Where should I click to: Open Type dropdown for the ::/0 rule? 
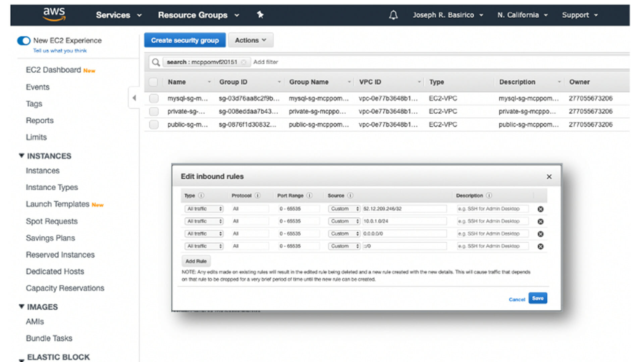(x=204, y=246)
